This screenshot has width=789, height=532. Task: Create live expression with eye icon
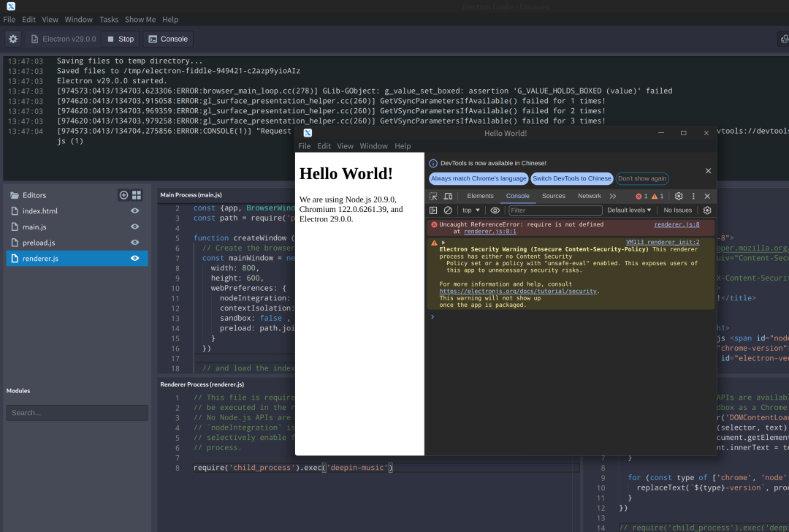click(x=495, y=210)
